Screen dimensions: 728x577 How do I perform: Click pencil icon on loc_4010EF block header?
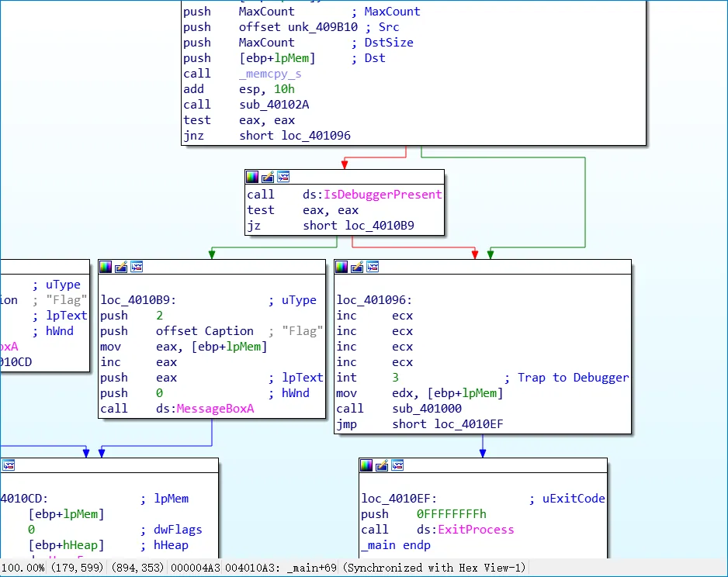(x=382, y=465)
